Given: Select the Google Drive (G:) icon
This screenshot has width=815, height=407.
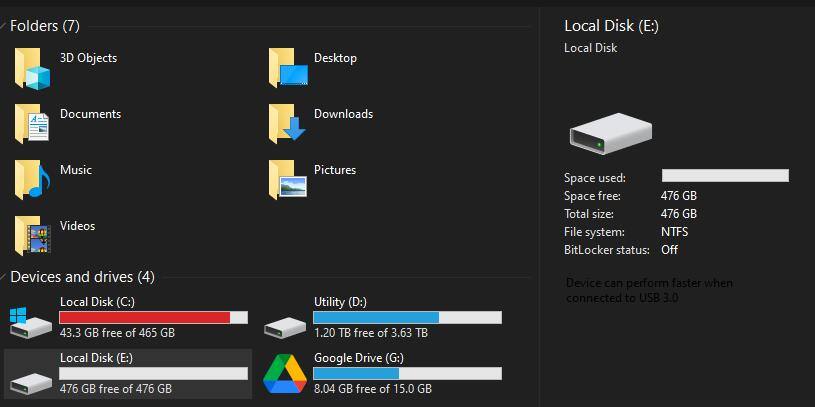Looking at the screenshot, I should (284, 374).
